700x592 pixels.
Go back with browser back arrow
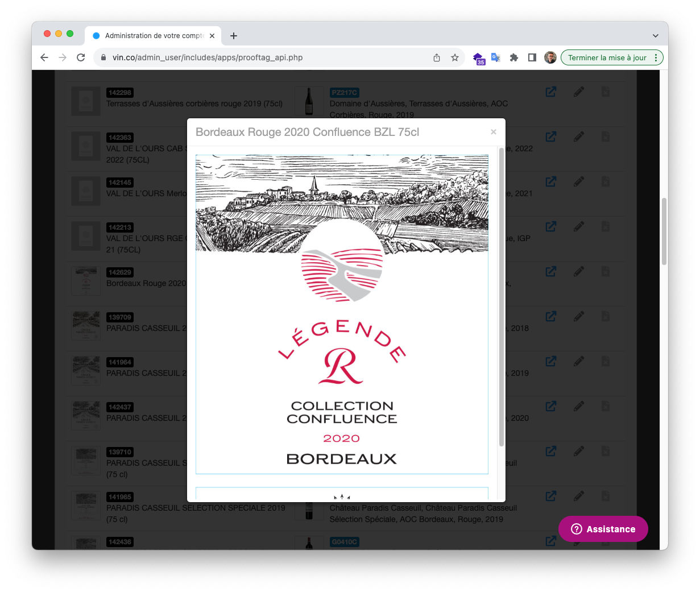point(44,57)
